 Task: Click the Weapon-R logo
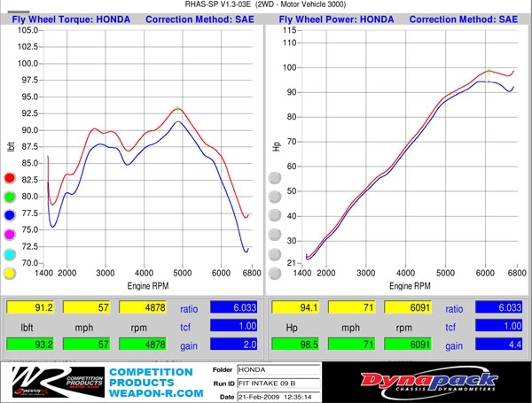tap(58, 382)
